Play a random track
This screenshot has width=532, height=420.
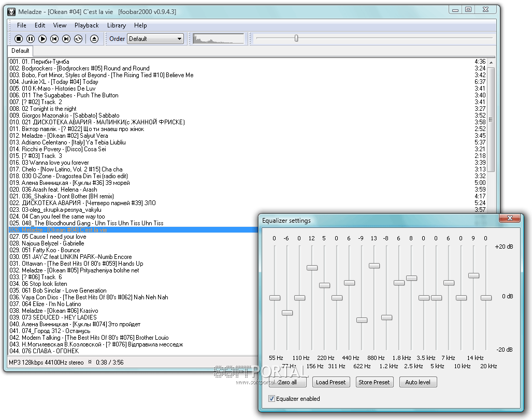(x=78, y=39)
